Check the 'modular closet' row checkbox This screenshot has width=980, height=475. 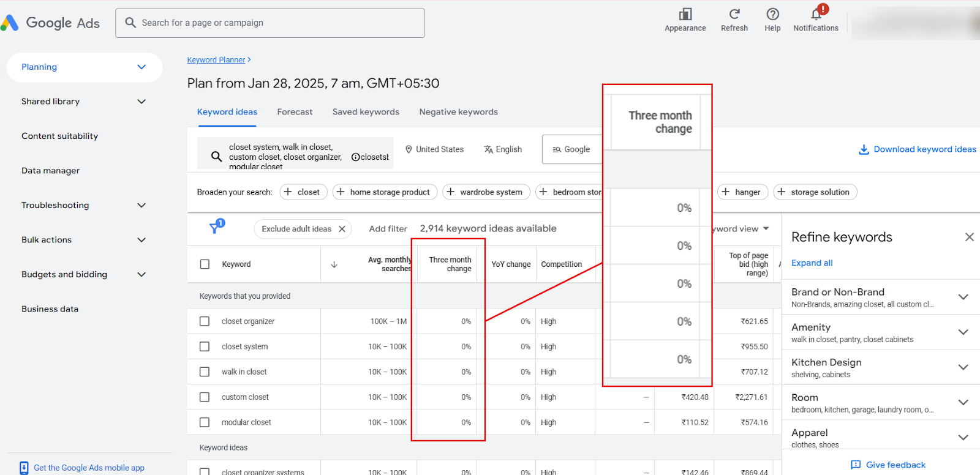pyautogui.click(x=205, y=422)
